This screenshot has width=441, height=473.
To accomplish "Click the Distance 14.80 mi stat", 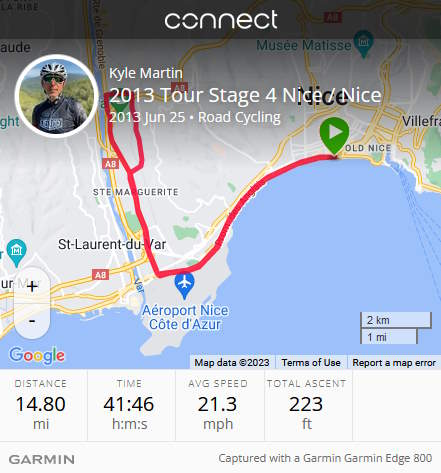I will (41, 406).
